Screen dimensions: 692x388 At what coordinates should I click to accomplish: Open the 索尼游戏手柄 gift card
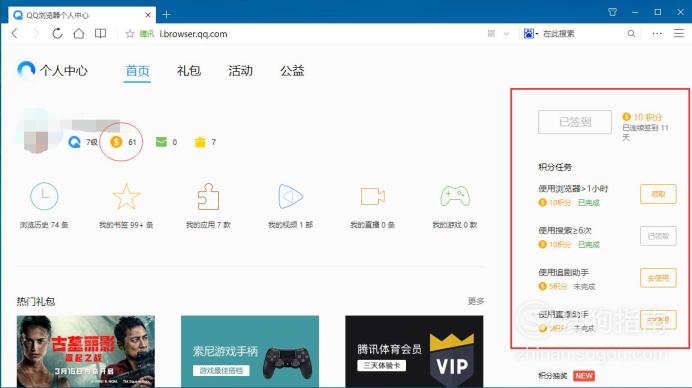(x=250, y=351)
